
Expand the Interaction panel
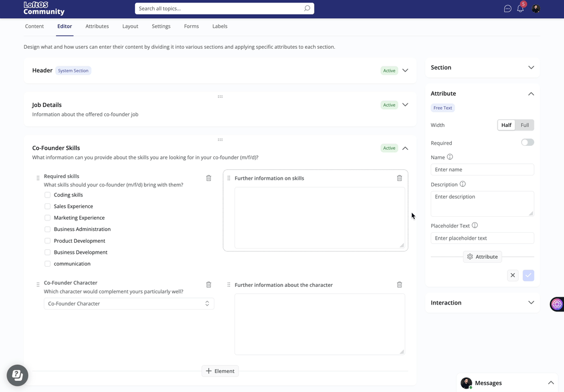point(531,303)
